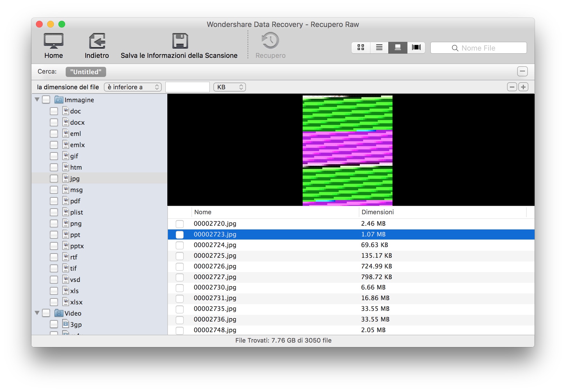The height and width of the screenshot is (392, 566).
Task: Switch to icon grid view
Action: [x=360, y=47]
